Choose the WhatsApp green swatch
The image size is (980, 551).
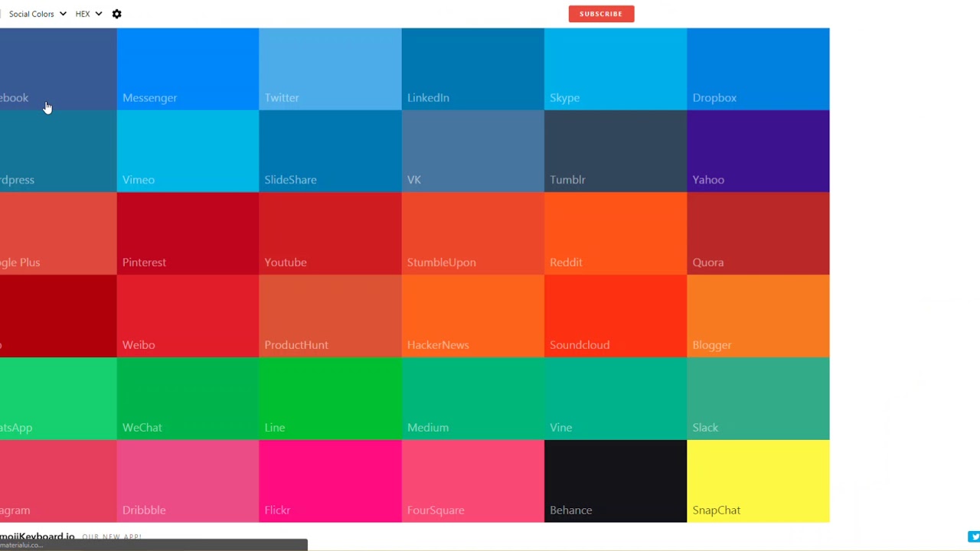(58, 399)
